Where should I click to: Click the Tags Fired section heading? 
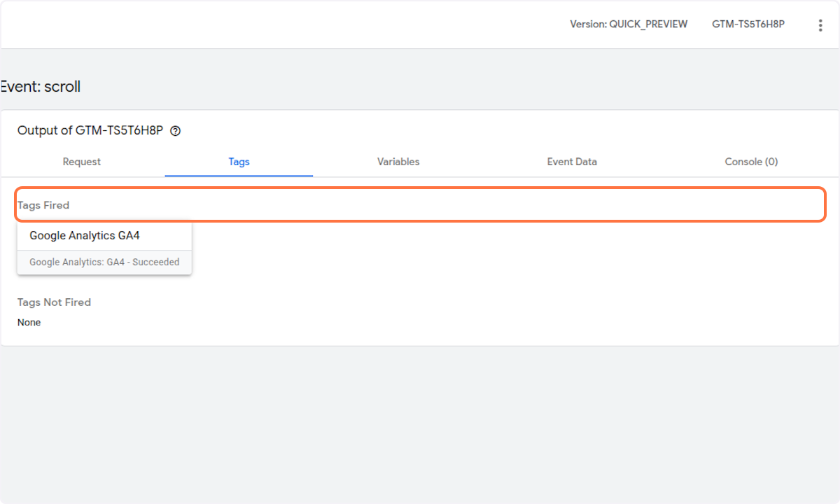(43, 205)
